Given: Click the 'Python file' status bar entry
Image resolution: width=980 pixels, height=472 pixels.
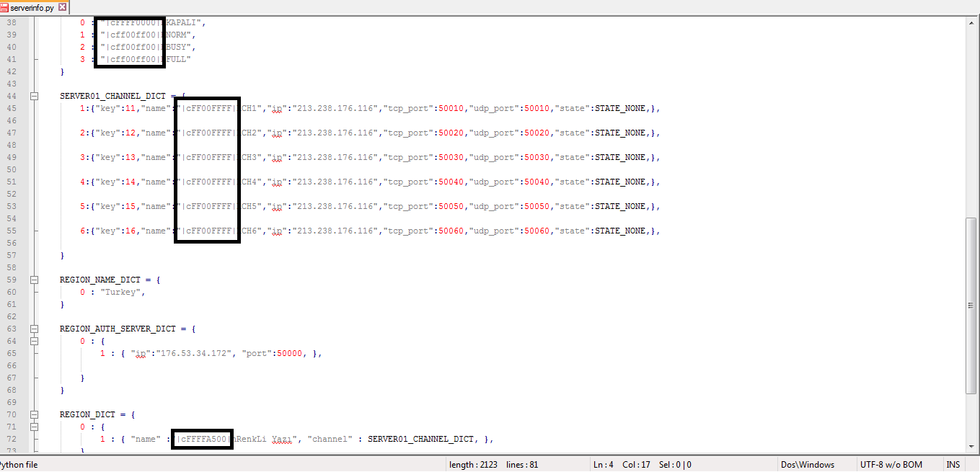Looking at the screenshot, I should [x=19, y=465].
